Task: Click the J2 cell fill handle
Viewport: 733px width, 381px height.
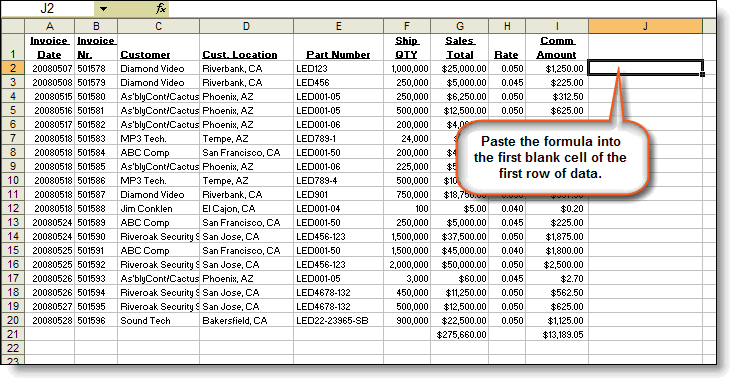Action: point(702,74)
